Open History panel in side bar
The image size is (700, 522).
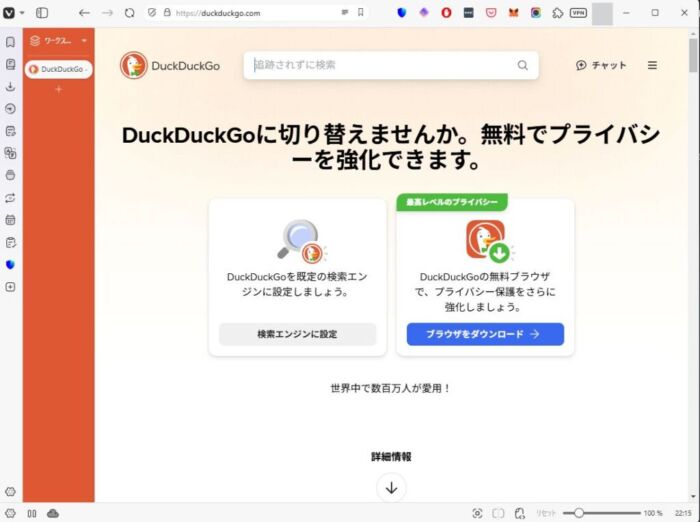[x=10, y=109]
